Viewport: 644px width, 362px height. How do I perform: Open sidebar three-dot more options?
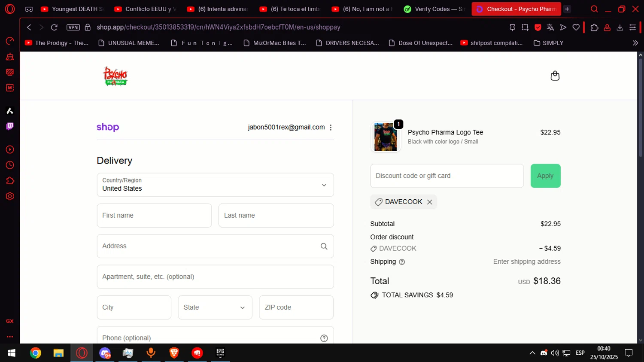pyautogui.click(x=10, y=337)
